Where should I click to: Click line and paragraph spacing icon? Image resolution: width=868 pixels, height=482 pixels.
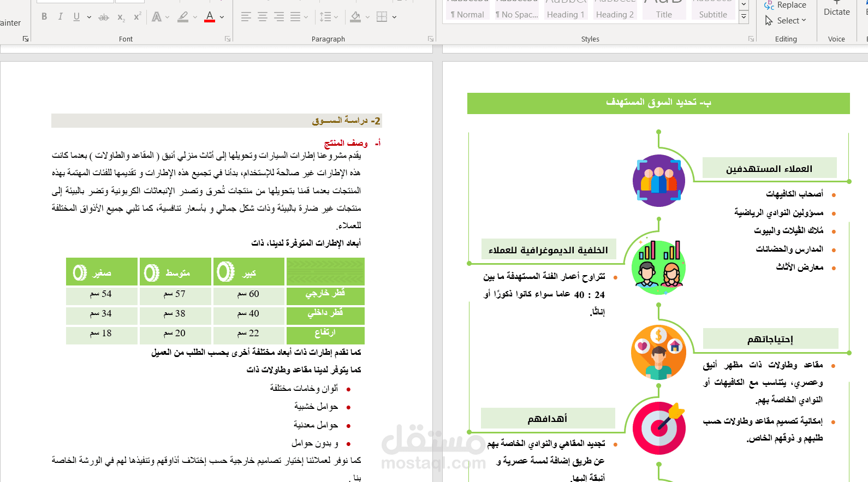(x=325, y=17)
